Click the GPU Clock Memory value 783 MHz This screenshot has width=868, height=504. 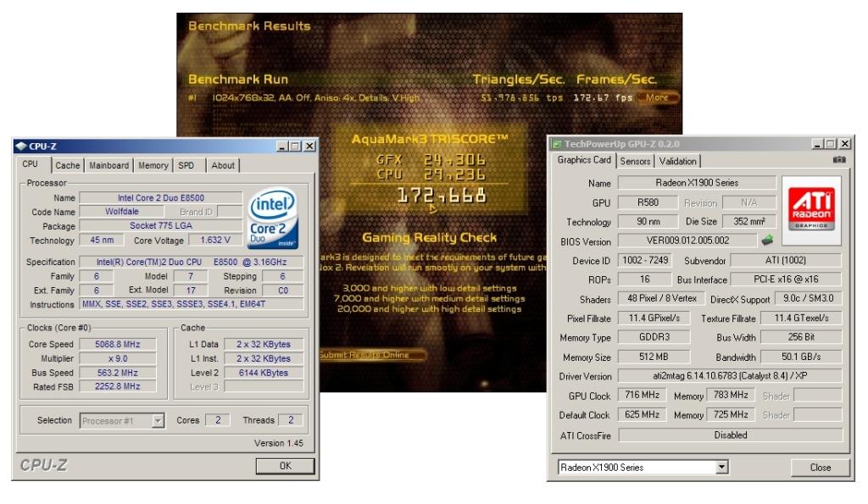pyautogui.click(x=731, y=395)
